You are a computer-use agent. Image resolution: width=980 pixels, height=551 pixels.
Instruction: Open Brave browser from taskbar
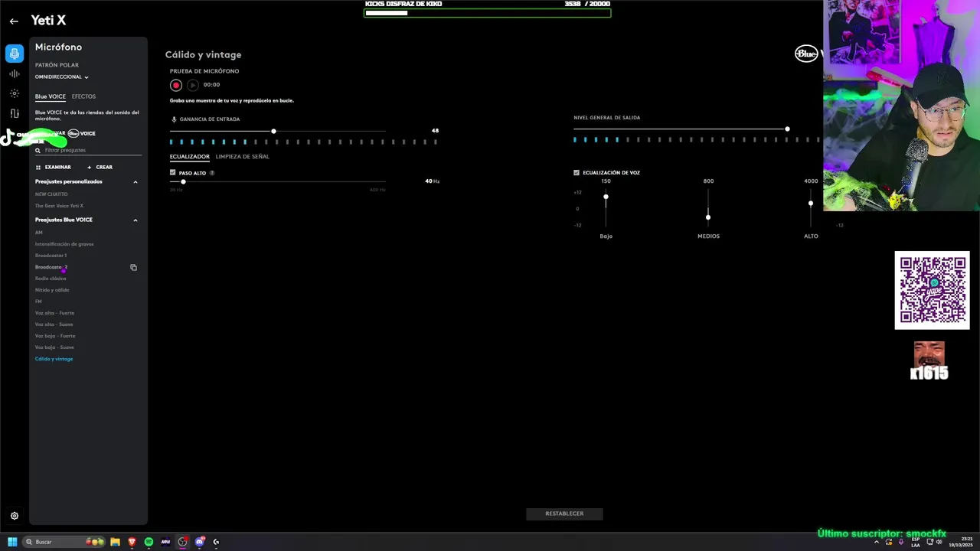[132, 542]
